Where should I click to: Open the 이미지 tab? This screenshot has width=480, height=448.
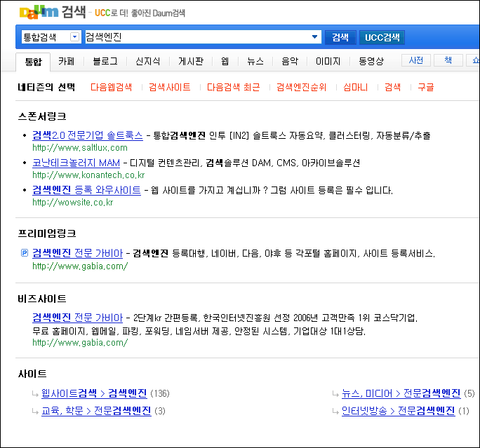tap(328, 61)
